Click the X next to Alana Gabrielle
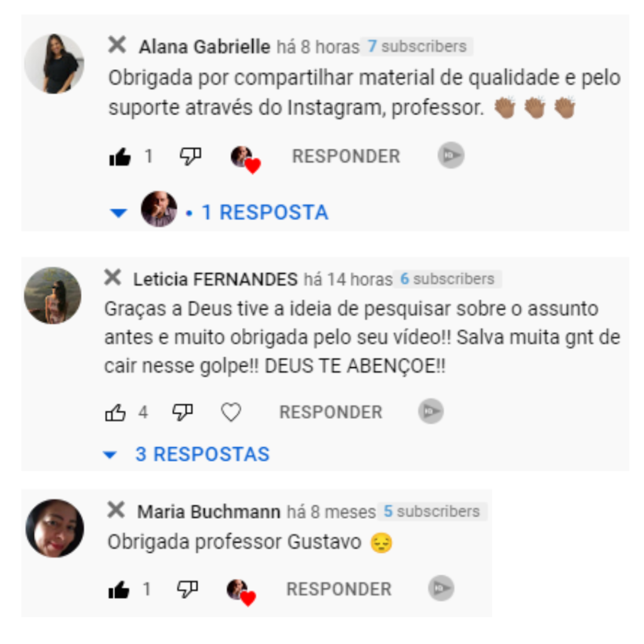Screen dimensions: 644x644 coord(117,45)
